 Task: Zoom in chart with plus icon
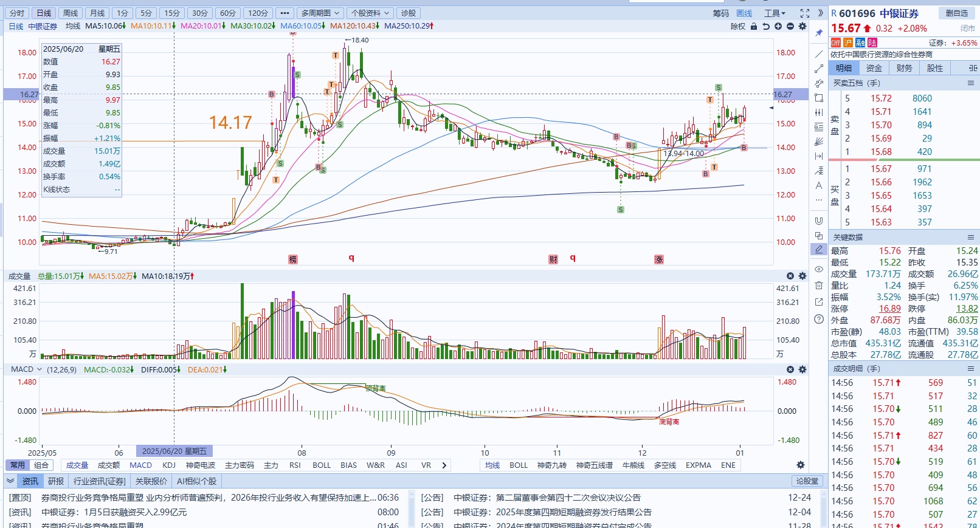click(778, 26)
